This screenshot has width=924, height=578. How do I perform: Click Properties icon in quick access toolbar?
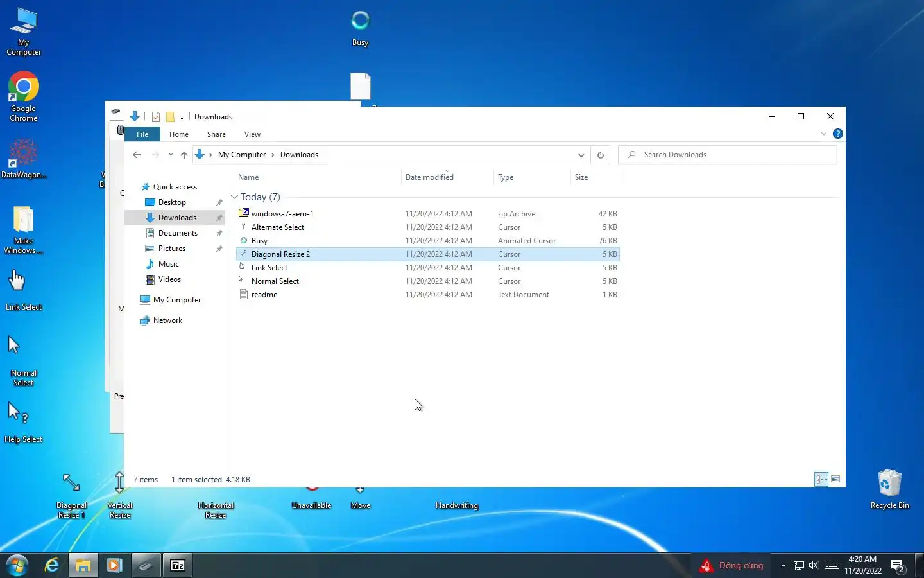pos(156,117)
